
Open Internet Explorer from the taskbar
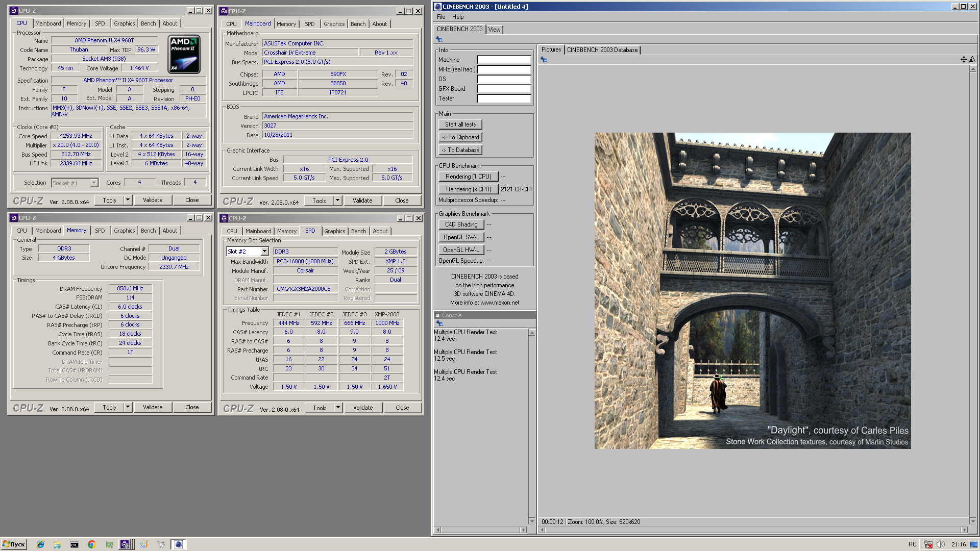pyautogui.click(x=40, y=544)
